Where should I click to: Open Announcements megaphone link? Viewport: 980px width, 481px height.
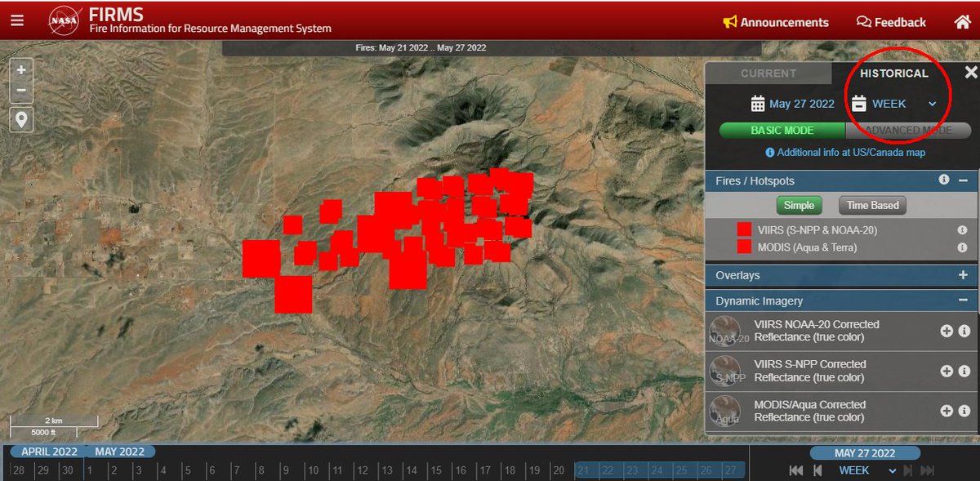[x=776, y=22]
